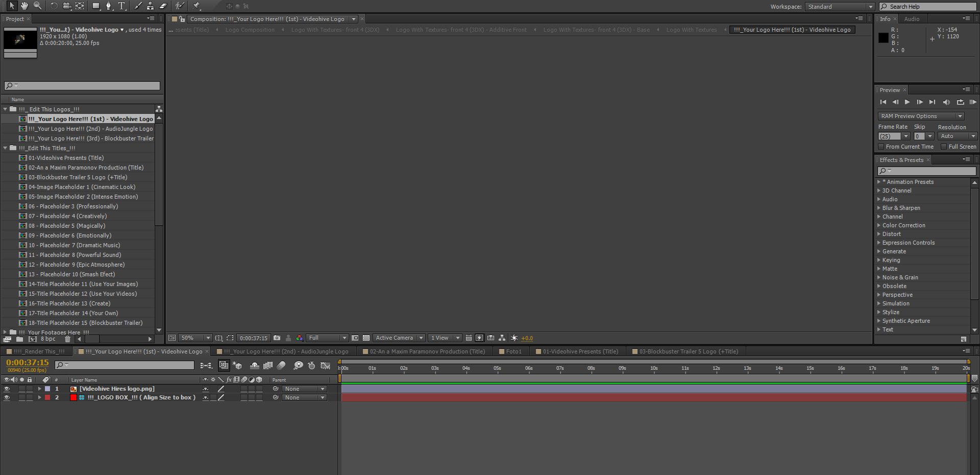This screenshot has width=980, height=475.
Task: Open the Graph Editor in the timeline
Action: (325, 365)
